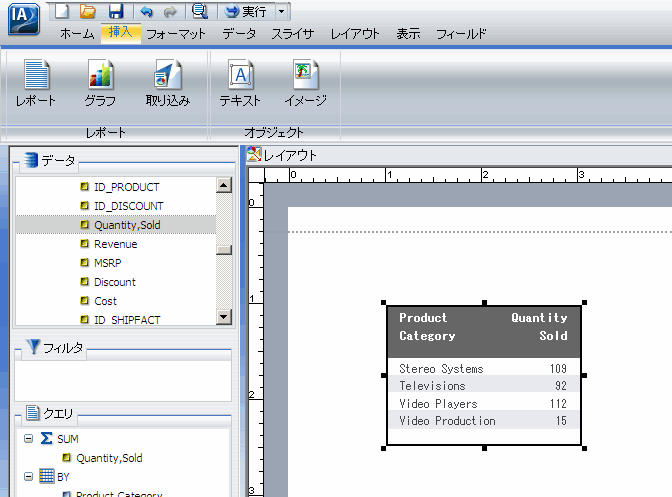
Task: Open the フィールド tab
Action: coord(461,33)
